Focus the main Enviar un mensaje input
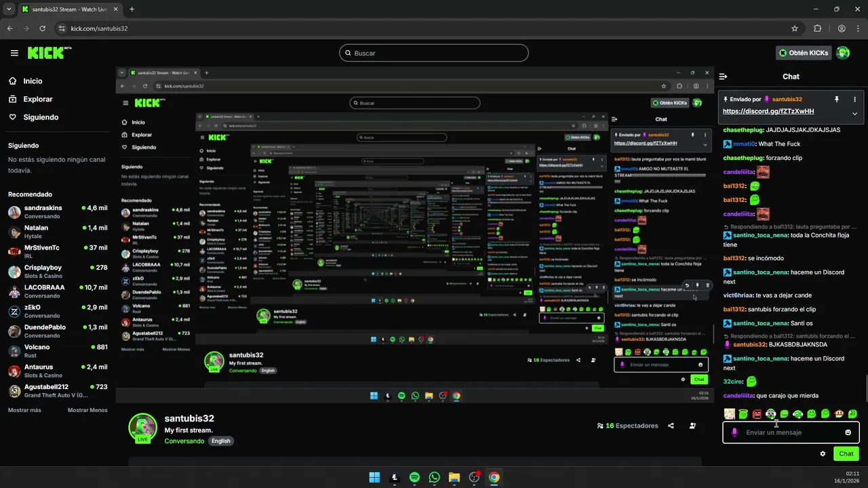The image size is (868, 488). coord(791,432)
